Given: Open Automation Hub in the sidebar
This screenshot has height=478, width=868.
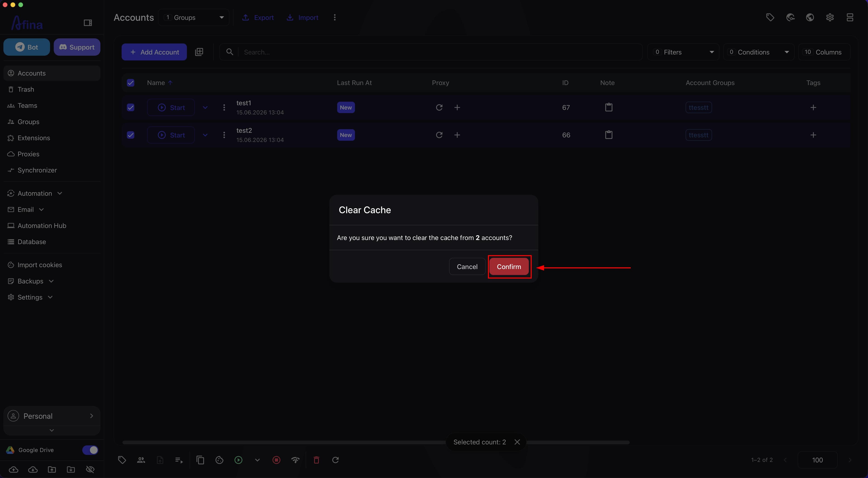Looking at the screenshot, I should (x=52, y=226).
